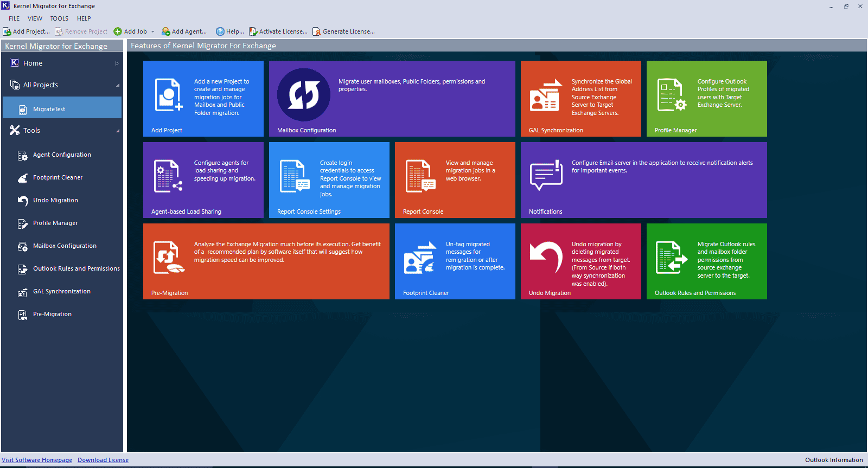Click the Pre-Migration label in sidebar
The image size is (868, 468).
click(x=52, y=314)
